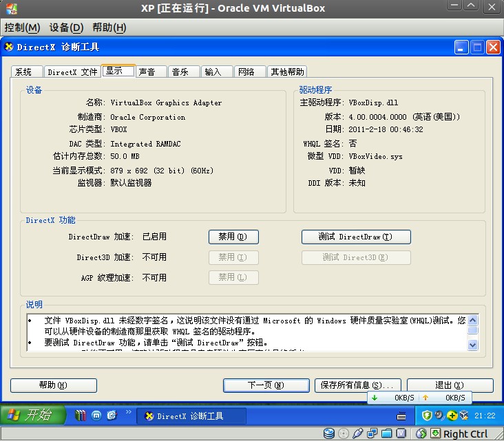Image resolution: width=504 pixels, height=441 pixels.
Task: Click the mouse integration status icon
Action: [421, 433]
